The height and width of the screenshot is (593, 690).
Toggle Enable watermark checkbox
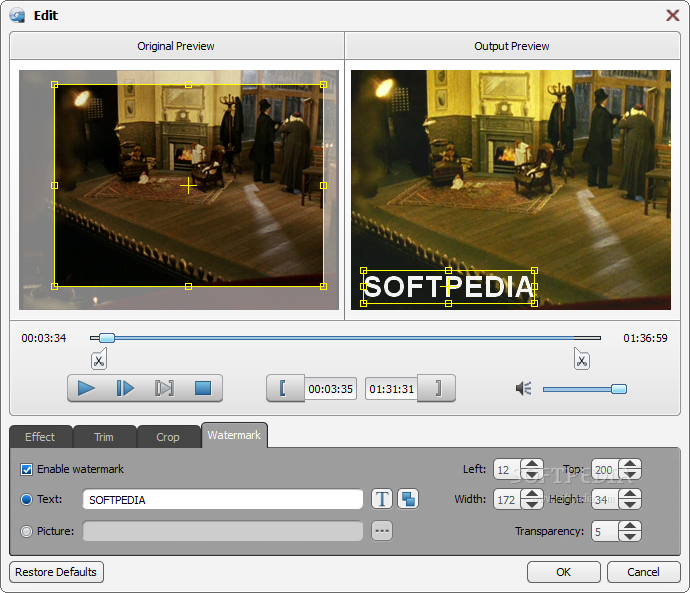(26, 469)
